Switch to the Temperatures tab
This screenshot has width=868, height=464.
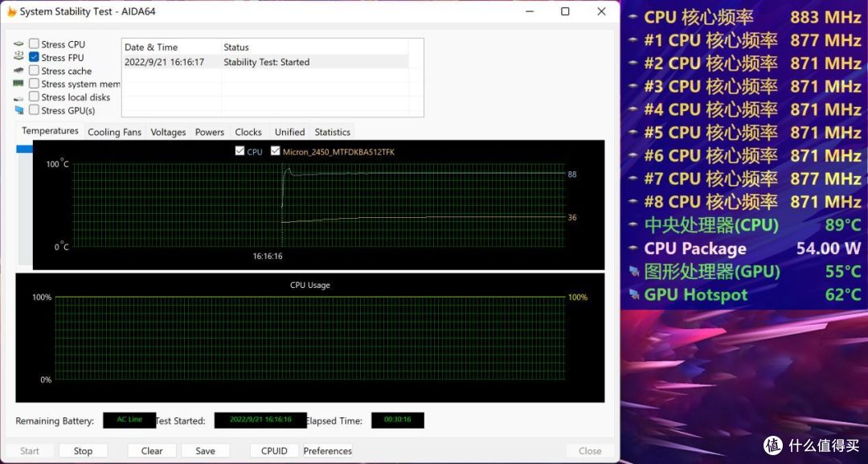[50, 131]
